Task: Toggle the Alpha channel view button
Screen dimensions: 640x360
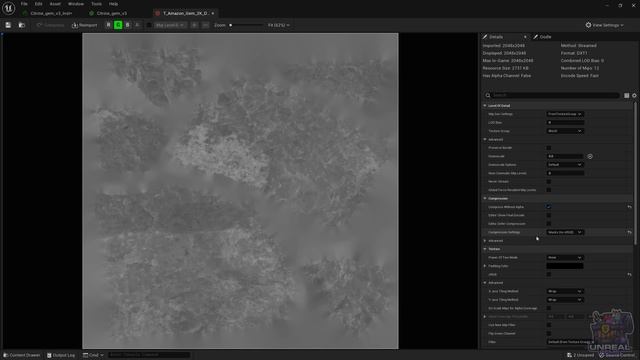Action: [137, 25]
